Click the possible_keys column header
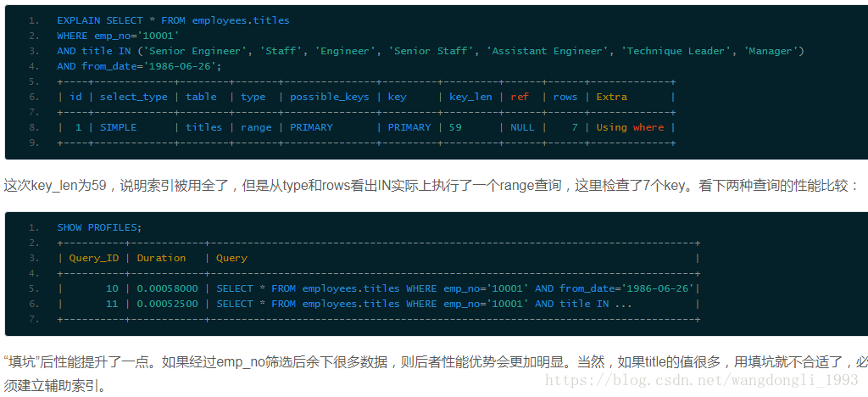Image resolution: width=868 pixels, height=397 pixels. (x=330, y=97)
